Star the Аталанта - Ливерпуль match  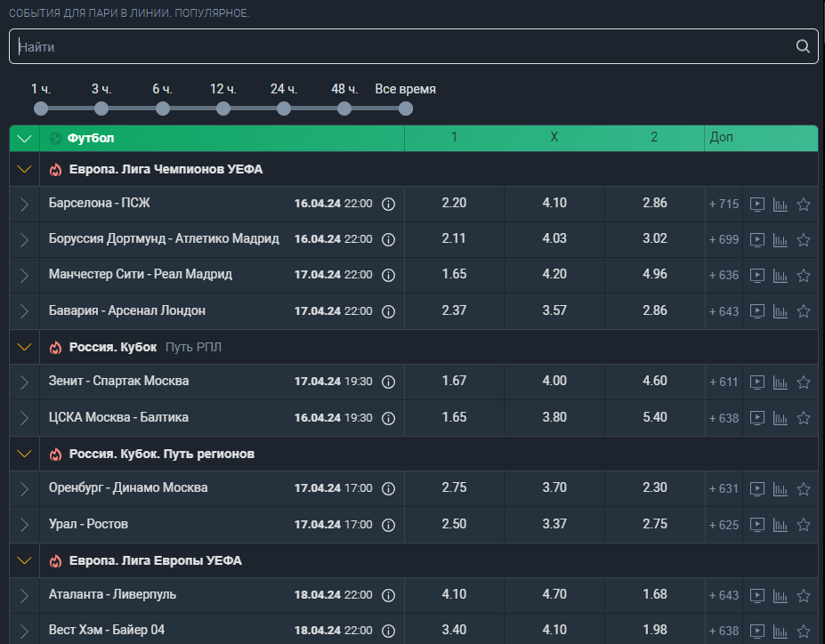(804, 595)
